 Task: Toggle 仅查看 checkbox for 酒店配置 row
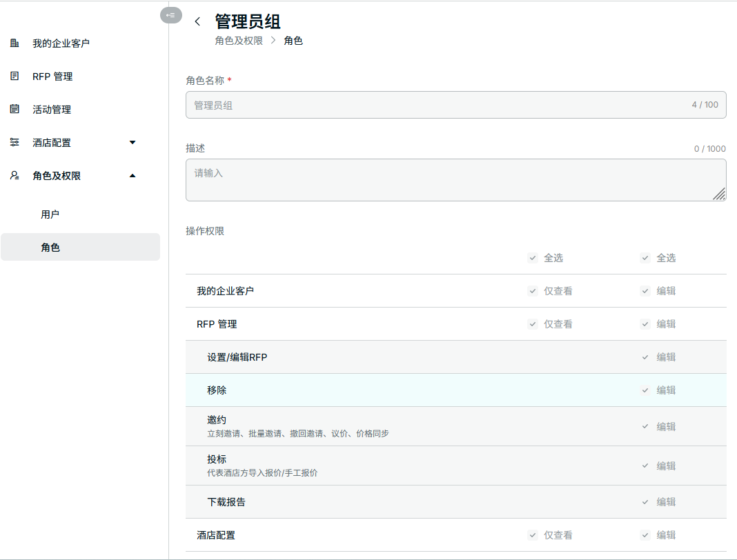(x=533, y=534)
